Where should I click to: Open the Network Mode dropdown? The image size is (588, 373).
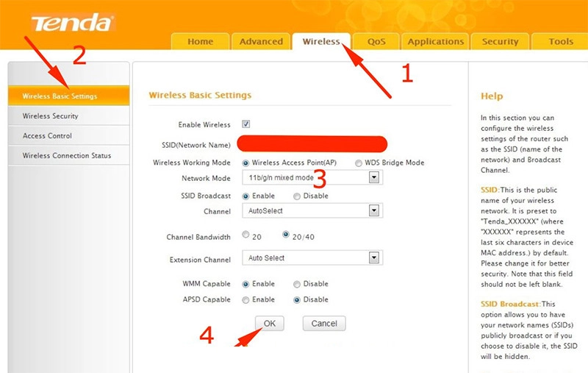click(373, 177)
